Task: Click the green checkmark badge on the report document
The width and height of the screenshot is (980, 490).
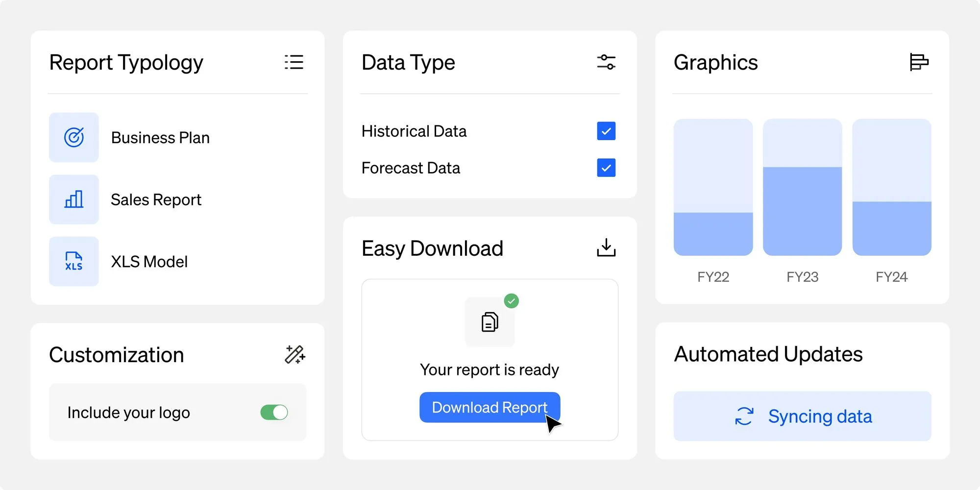Action: [512, 301]
